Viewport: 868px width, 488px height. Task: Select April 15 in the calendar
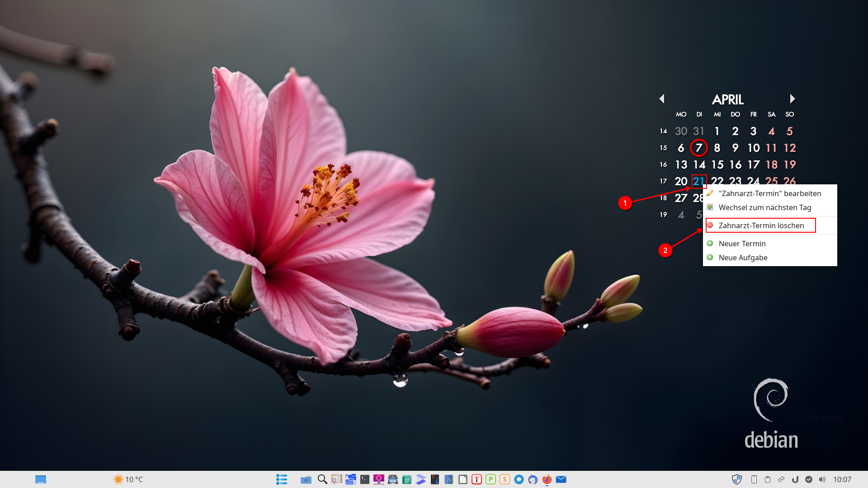(x=717, y=165)
